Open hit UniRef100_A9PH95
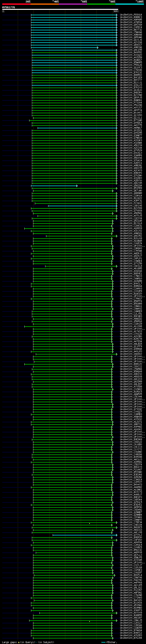Image resolution: width=146 pixels, height=644 pixels. (x=131, y=20)
